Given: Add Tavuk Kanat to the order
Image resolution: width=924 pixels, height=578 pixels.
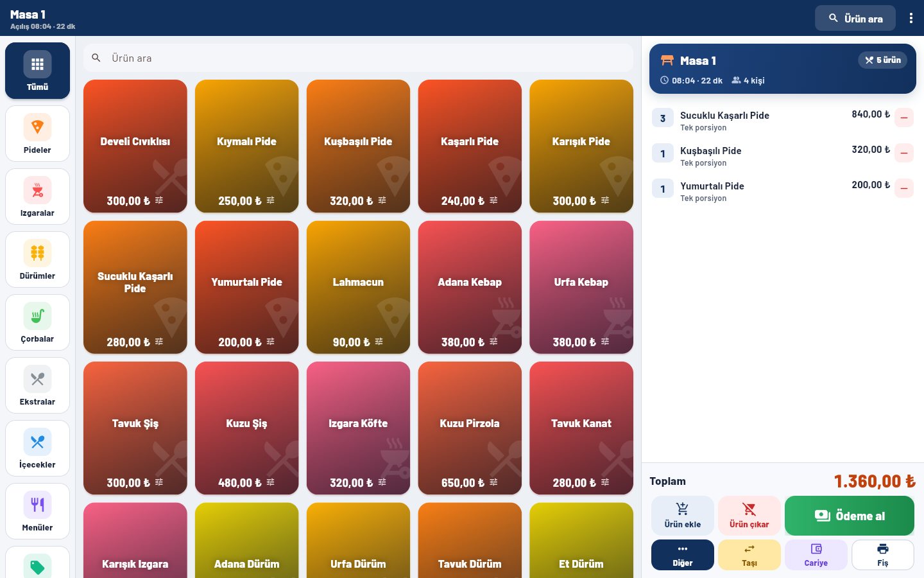Looking at the screenshot, I should [x=581, y=428].
